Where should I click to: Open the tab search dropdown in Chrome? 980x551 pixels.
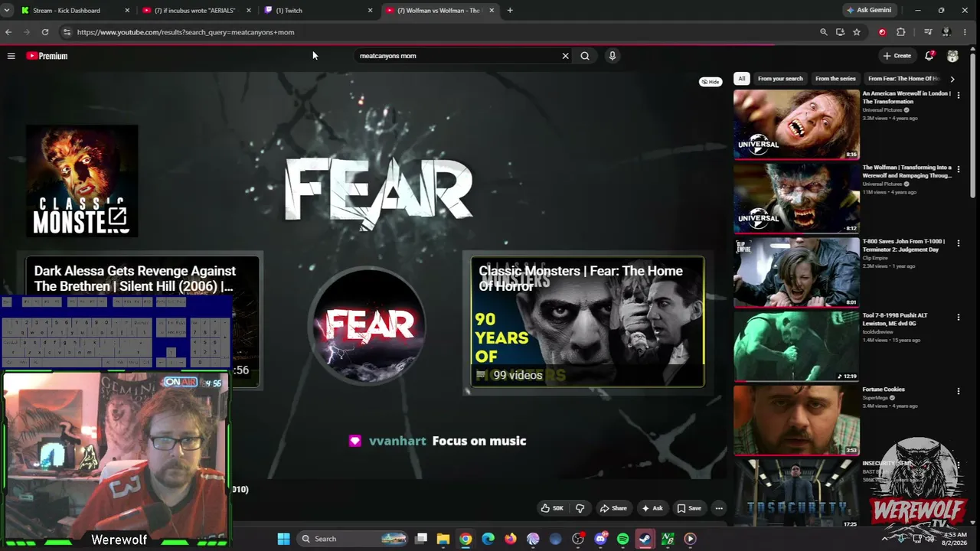6,11
